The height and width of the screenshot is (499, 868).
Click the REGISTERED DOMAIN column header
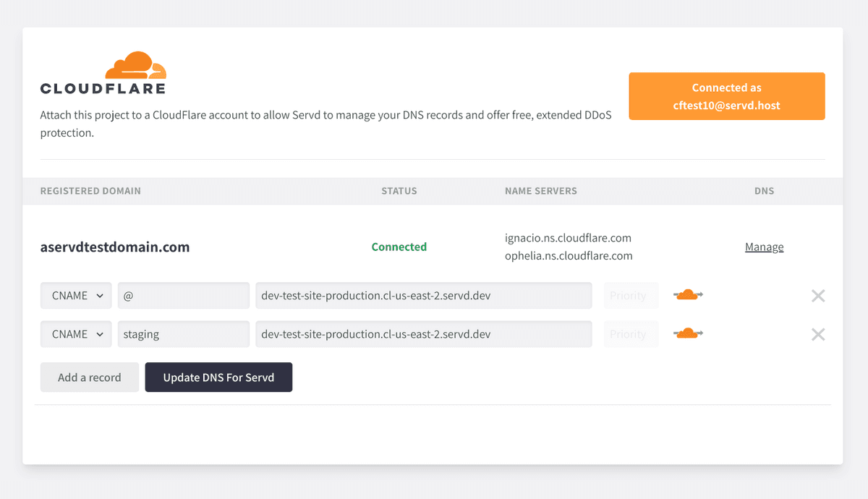click(x=90, y=191)
